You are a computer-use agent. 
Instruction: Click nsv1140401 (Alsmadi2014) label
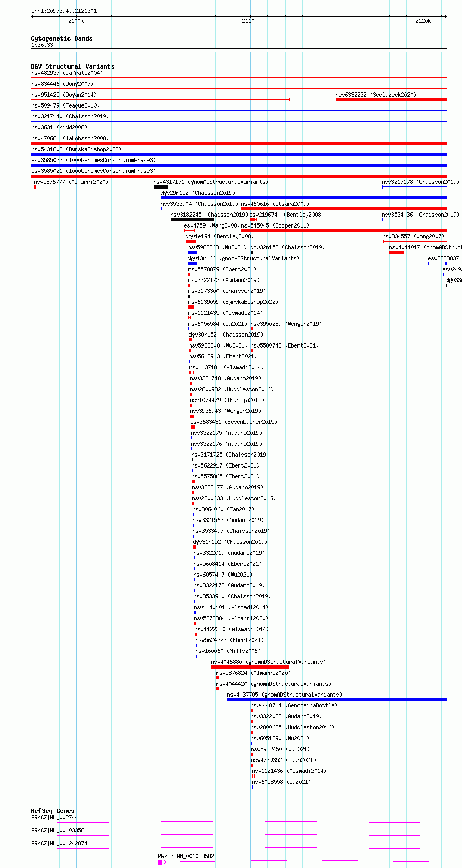[232, 607]
